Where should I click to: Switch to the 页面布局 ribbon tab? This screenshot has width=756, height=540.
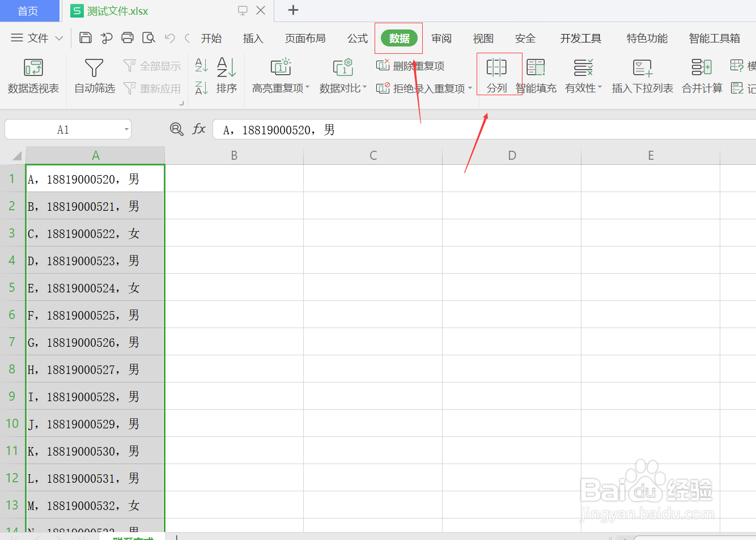(x=305, y=38)
